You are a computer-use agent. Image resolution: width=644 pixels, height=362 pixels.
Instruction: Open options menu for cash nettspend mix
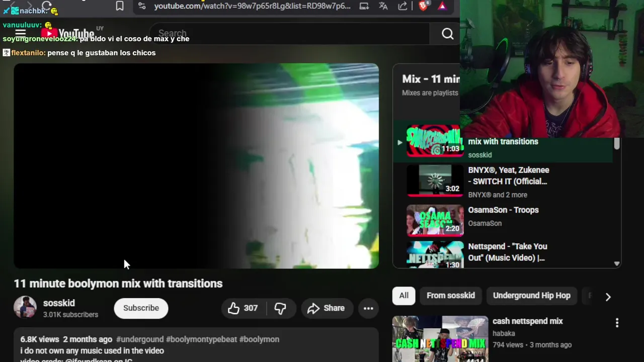[x=617, y=323]
